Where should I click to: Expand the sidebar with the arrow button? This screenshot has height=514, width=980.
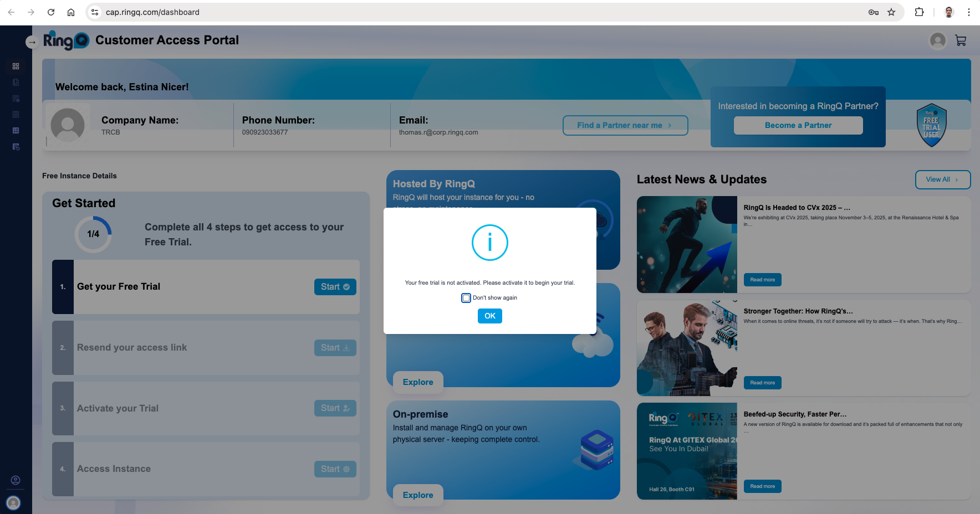point(32,42)
